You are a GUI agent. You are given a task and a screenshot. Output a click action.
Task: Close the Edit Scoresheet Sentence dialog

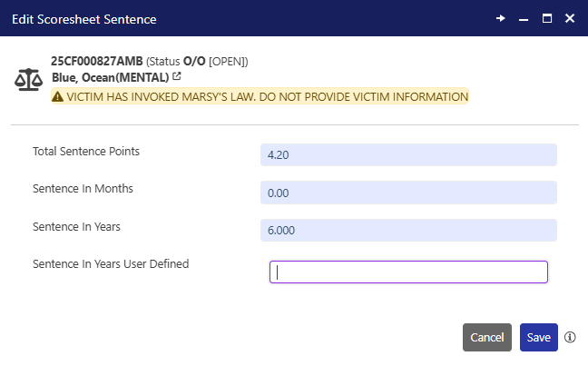coord(570,18)
